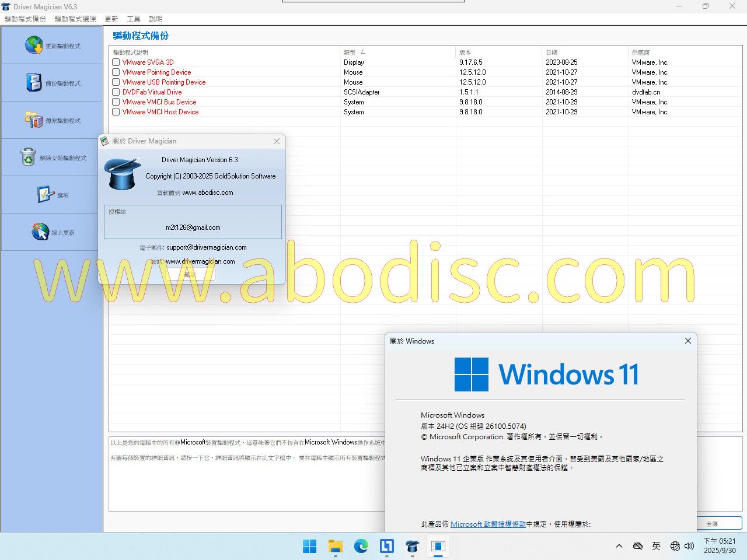Open the 驅動程式還原 menu
Image resolution: width=747 pixels, height=560 pixels.
coord(75,19)
